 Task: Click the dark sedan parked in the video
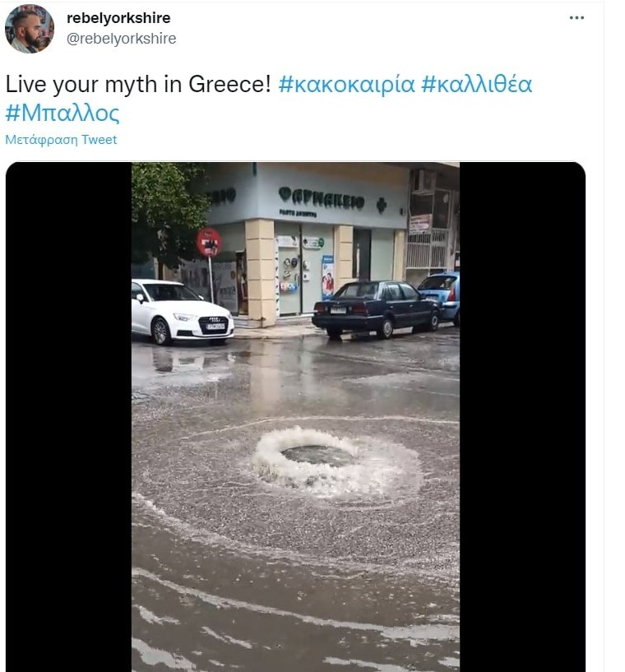(x=377, y=308)
